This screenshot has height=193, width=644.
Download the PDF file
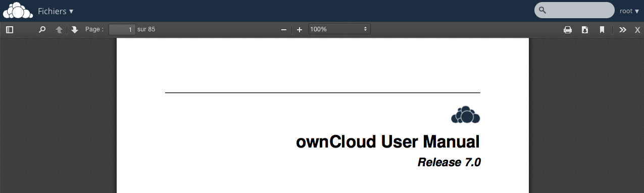tap(585, 30)
